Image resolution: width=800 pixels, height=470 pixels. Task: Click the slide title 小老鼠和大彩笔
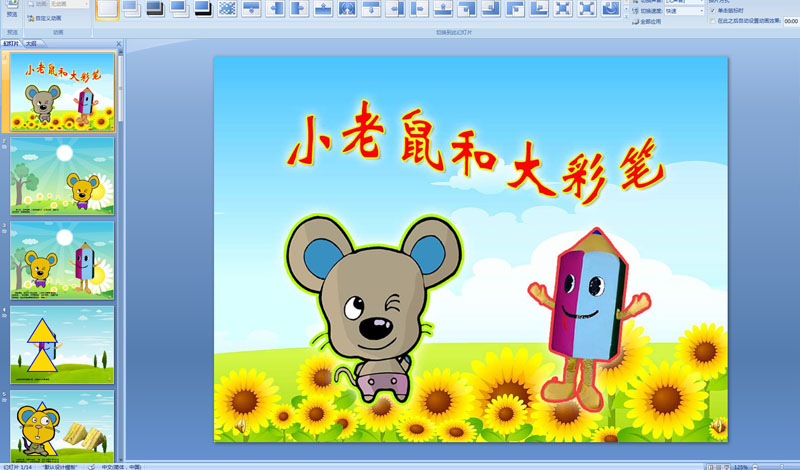(477, 152)
